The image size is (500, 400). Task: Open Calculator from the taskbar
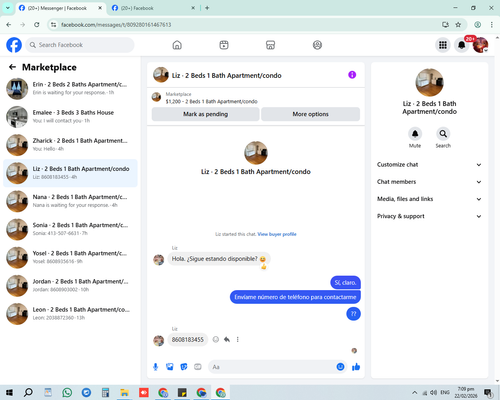tap(105, 393)
